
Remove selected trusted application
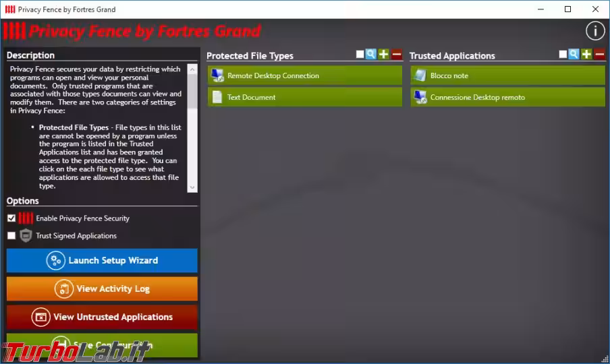(599, 55)
